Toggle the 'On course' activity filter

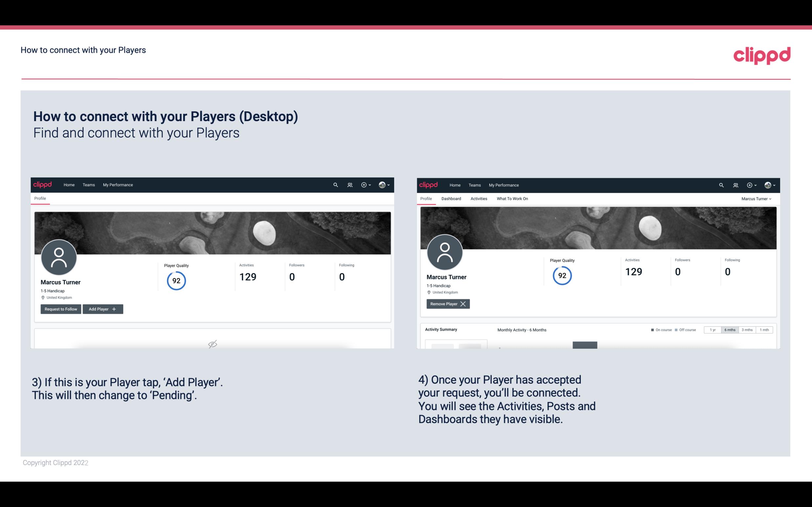659,329
